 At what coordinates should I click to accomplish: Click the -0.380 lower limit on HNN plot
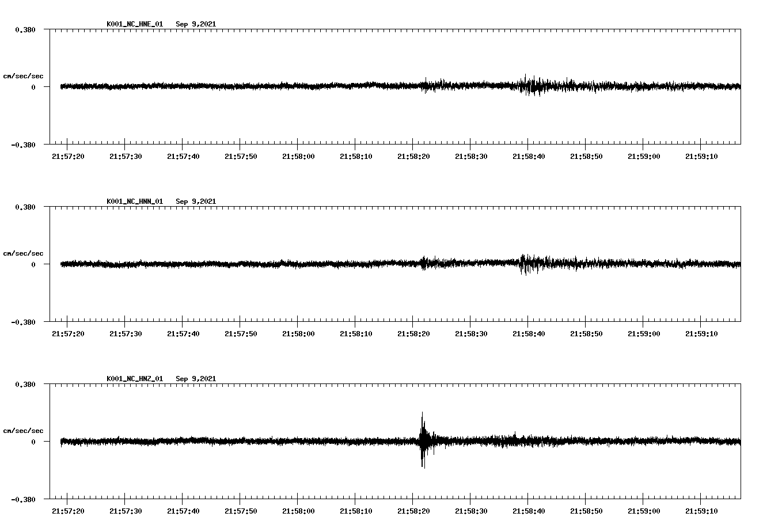[23, 322]
